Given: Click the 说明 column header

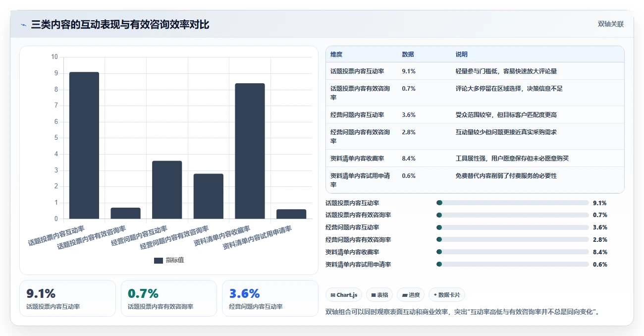Looking at the screenshot, I should tap(462, 55).
